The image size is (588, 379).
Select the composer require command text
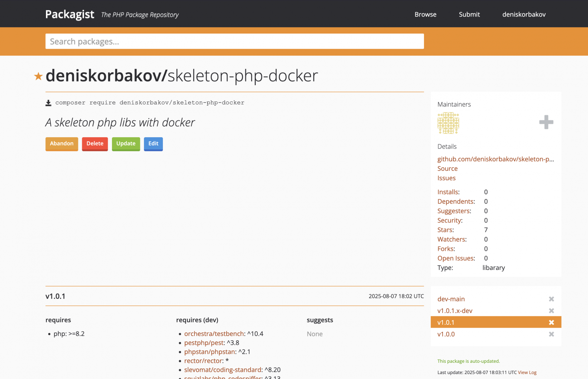pyautogui.click(x=150, y=103)
